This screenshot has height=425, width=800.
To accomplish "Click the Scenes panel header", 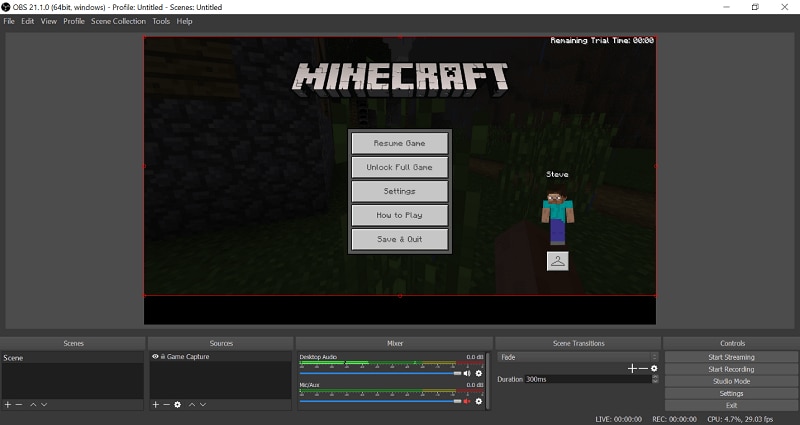I will 73,343.
